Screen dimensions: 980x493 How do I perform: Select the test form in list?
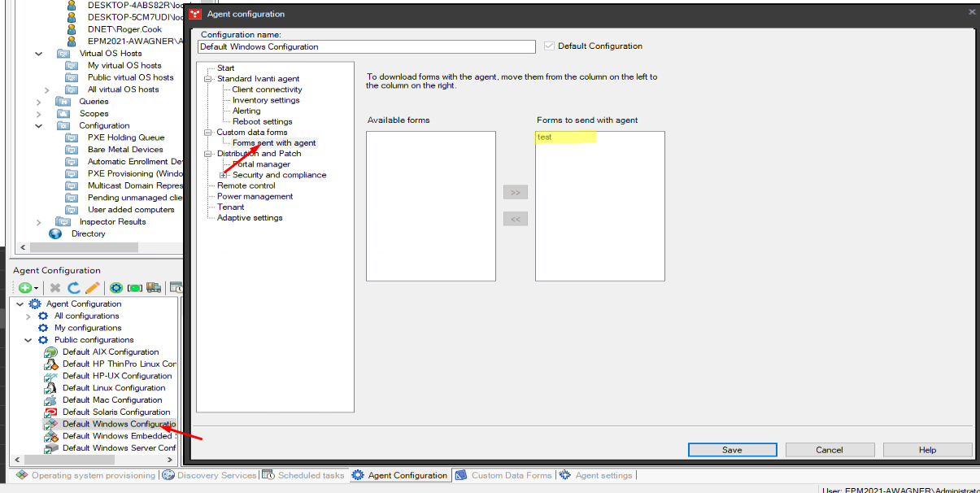545,137
